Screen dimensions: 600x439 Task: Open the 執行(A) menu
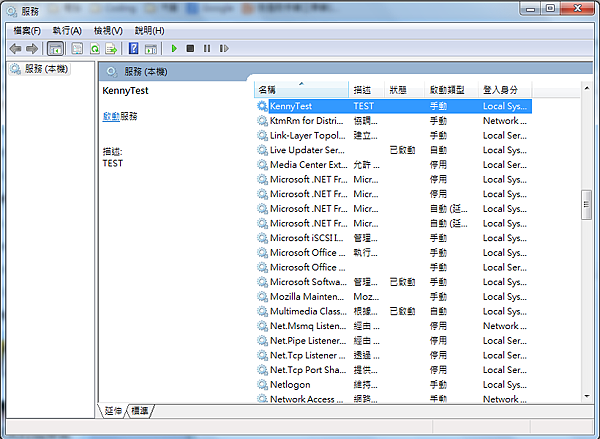pyautogui.click(x=67, y=31)
